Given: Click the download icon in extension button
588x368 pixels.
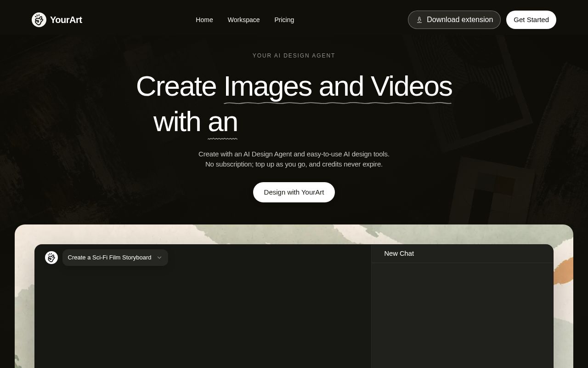Looking at the screenshot, I should (x=419, y=20).
